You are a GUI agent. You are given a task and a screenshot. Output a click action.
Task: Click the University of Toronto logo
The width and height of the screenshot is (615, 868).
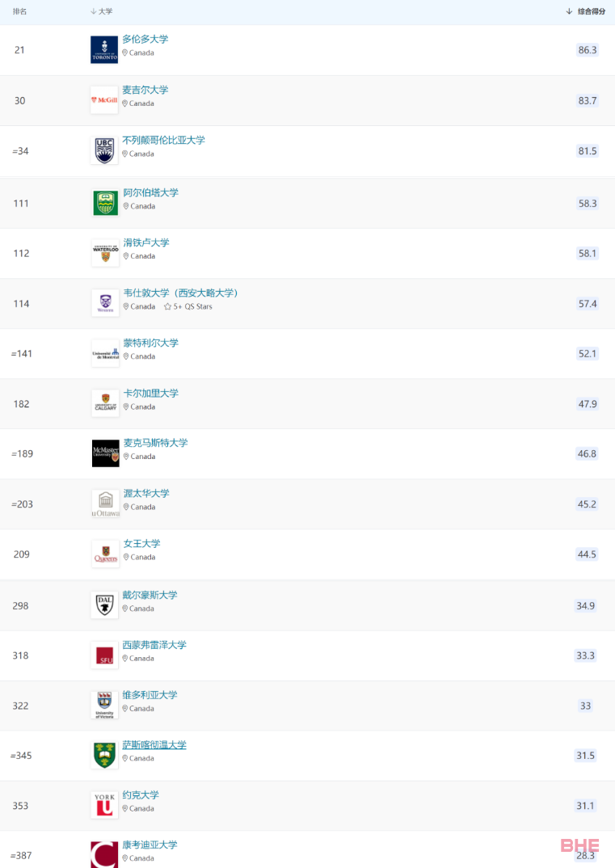[x=104, y=50]
